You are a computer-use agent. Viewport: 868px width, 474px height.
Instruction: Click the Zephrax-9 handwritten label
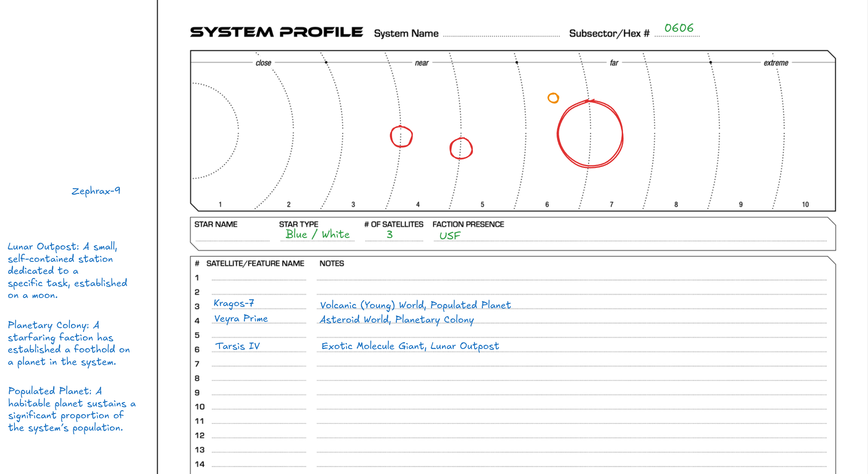click(96, 191)
